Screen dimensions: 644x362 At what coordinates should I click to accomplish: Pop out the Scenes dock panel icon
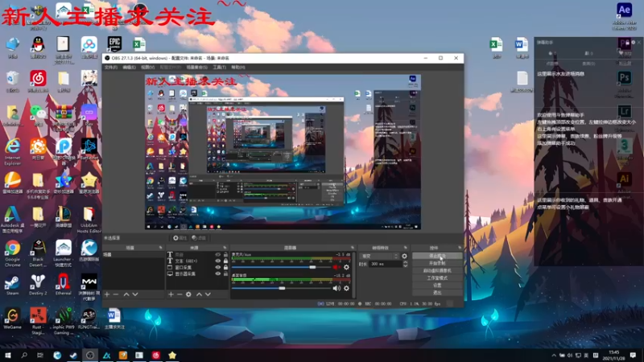coord(160,248)
